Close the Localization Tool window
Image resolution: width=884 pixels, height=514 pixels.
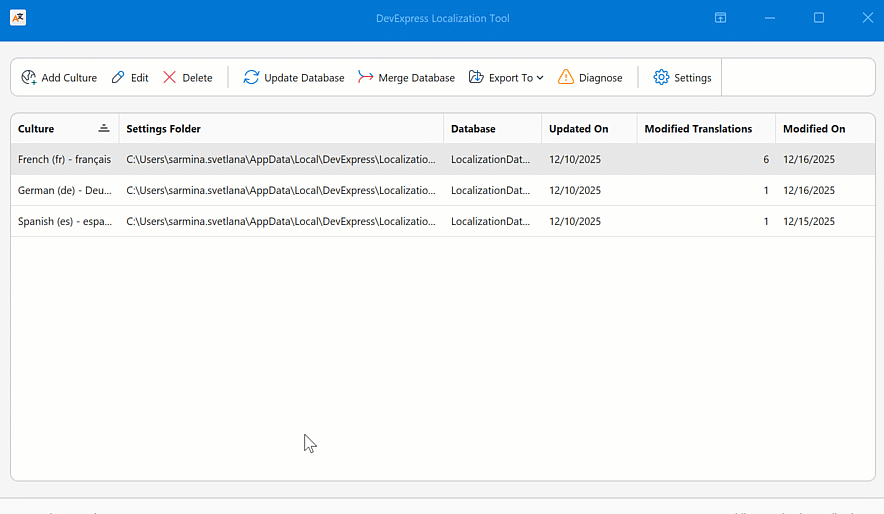click(x=868, y=18)
